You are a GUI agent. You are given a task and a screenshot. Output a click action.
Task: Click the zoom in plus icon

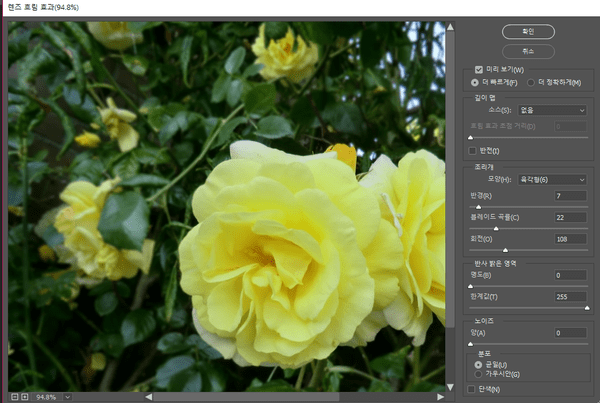click(25, 397)
